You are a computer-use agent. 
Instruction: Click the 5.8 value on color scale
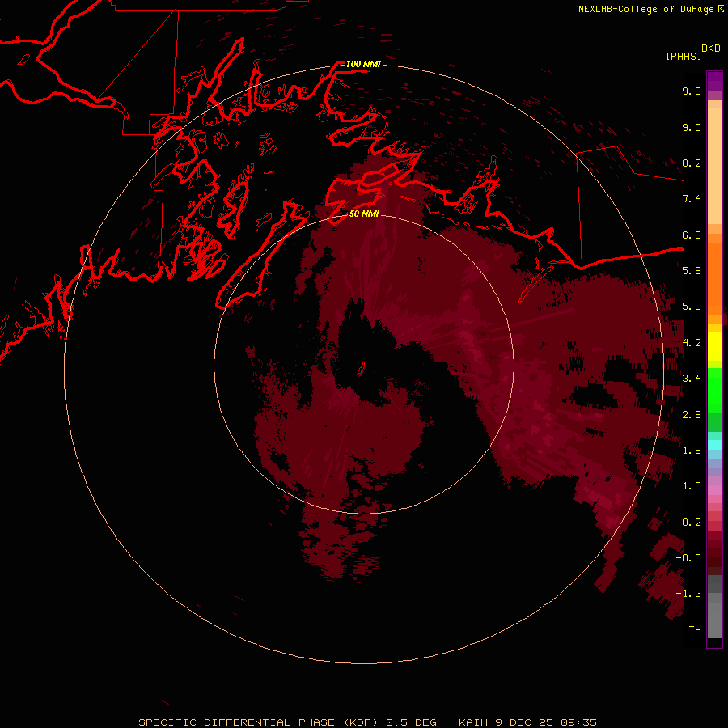(x=692, y=271)
